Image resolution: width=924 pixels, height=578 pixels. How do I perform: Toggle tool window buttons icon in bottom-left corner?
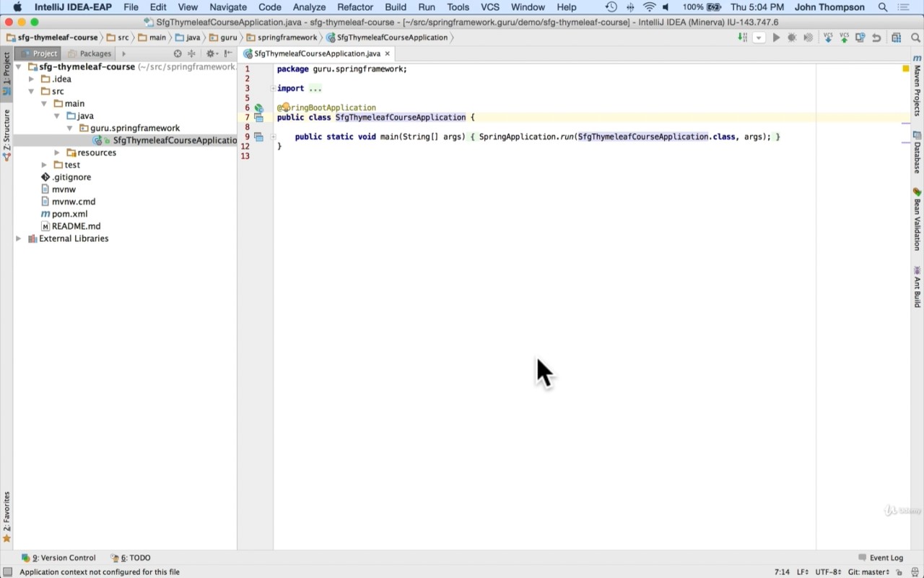pos(6,572)
